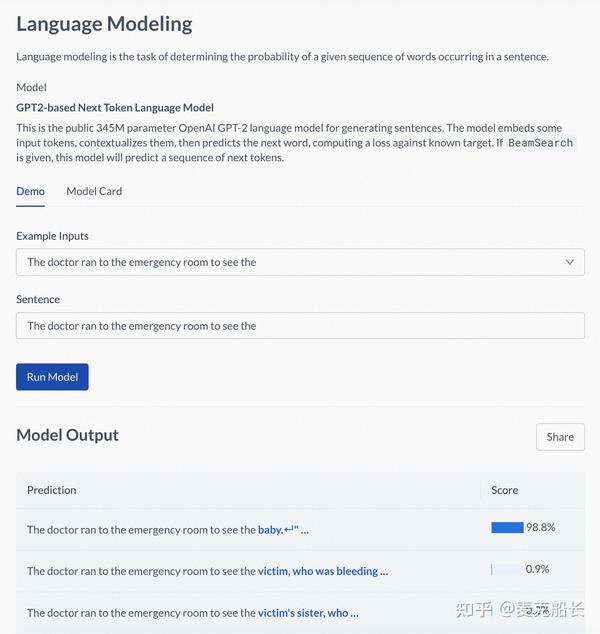Click the Zhihu watermark logo

coord(475,609)
